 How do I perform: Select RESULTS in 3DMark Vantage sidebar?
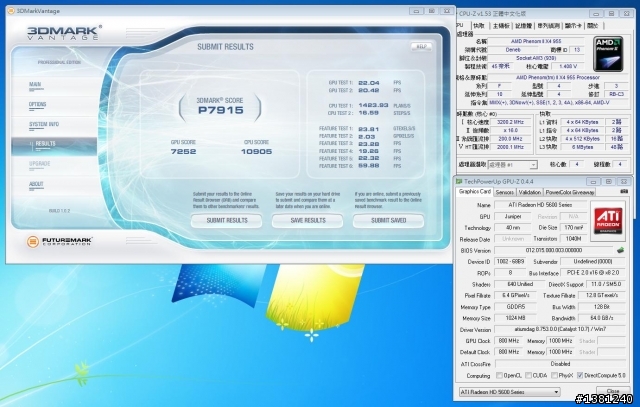coord(54,146)
